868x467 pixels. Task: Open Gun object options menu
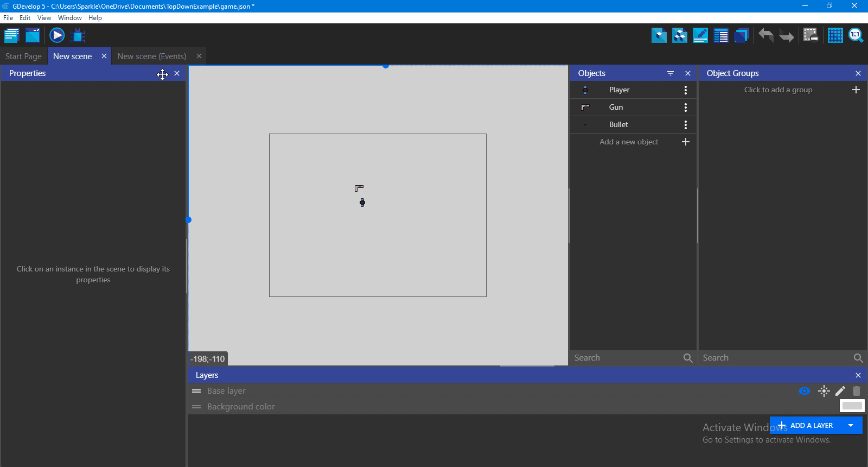click(x=686, y=108)
